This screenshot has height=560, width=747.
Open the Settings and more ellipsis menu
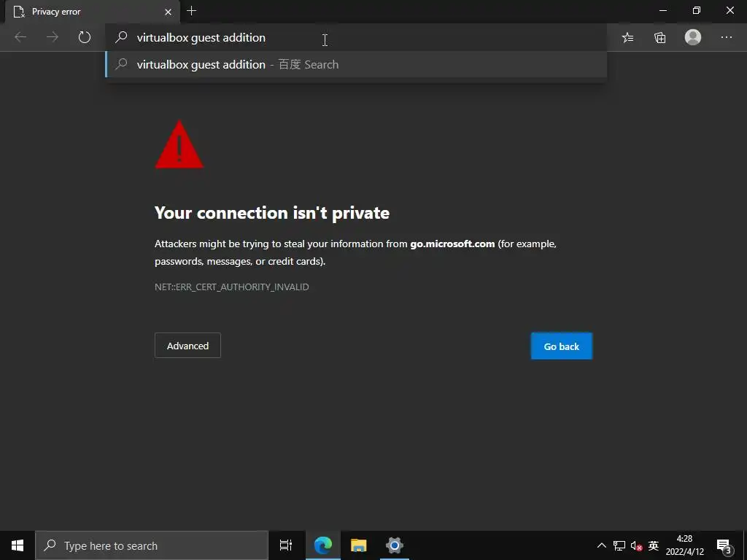pyautogui.click(x=727, y=37)
